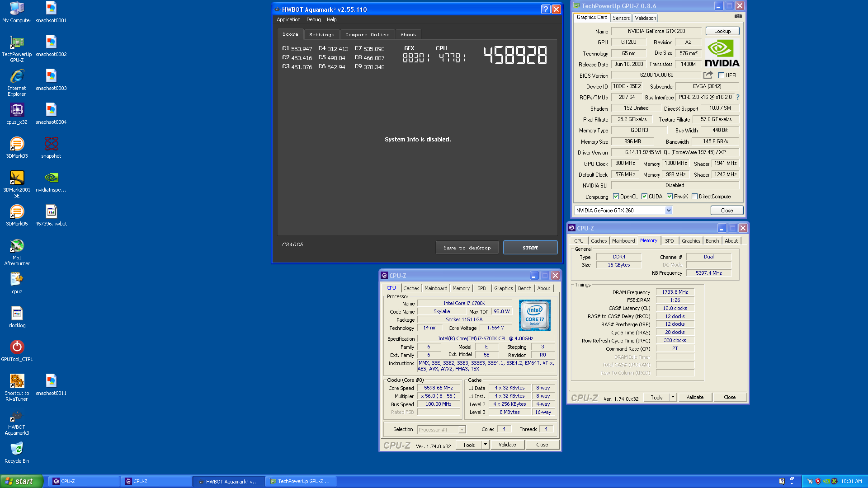Open Help menu in Aquamark

coord(332,20)
